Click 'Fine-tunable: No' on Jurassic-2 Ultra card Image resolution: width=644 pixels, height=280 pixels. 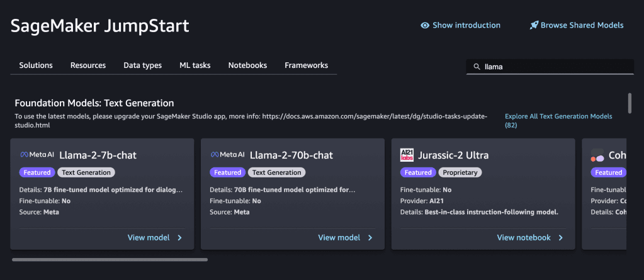[426, 190]
